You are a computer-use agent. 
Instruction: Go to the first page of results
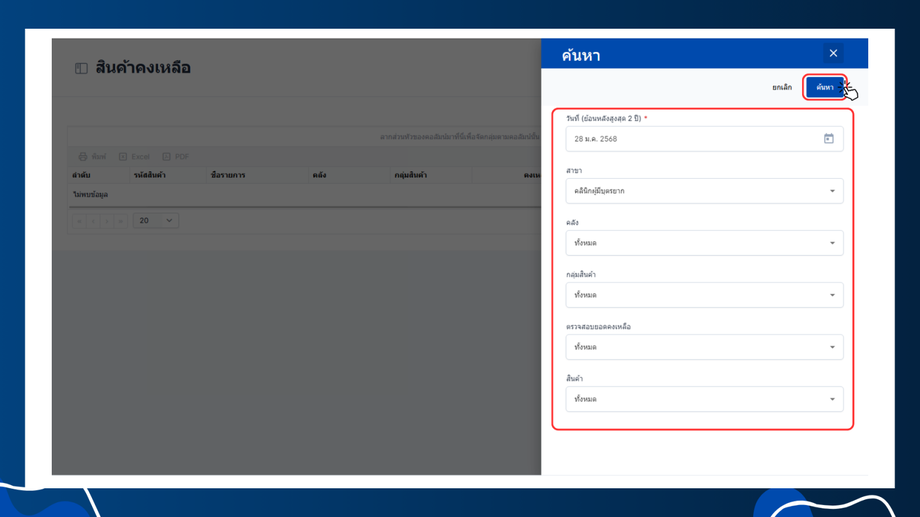(79, 221)
